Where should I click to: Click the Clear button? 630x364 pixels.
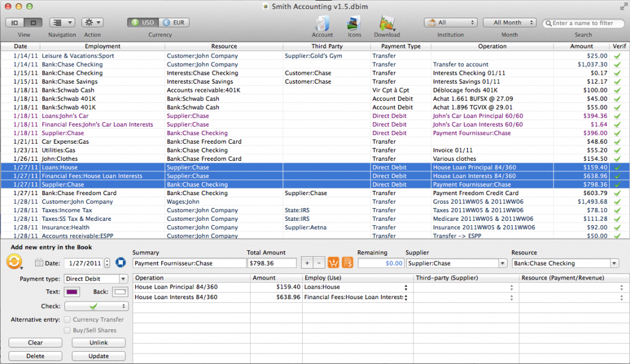click(35, 343)
